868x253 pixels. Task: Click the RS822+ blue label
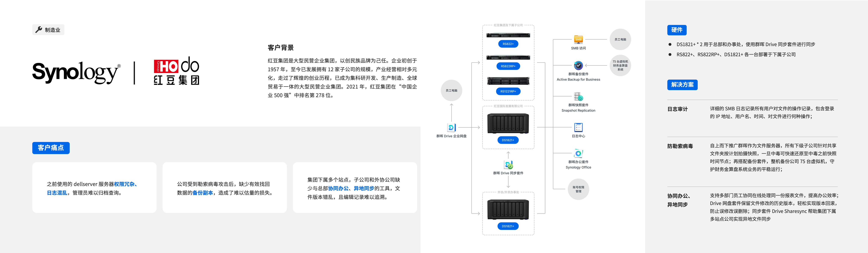coord(508,44)
